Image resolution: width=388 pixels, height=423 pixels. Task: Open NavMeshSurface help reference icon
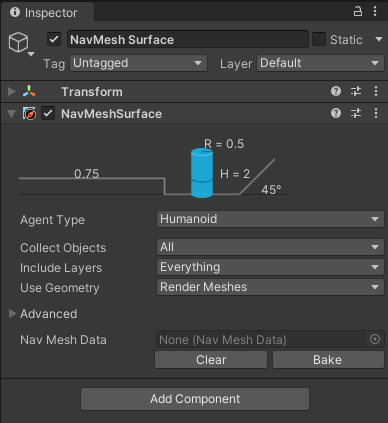coord(336,113)
